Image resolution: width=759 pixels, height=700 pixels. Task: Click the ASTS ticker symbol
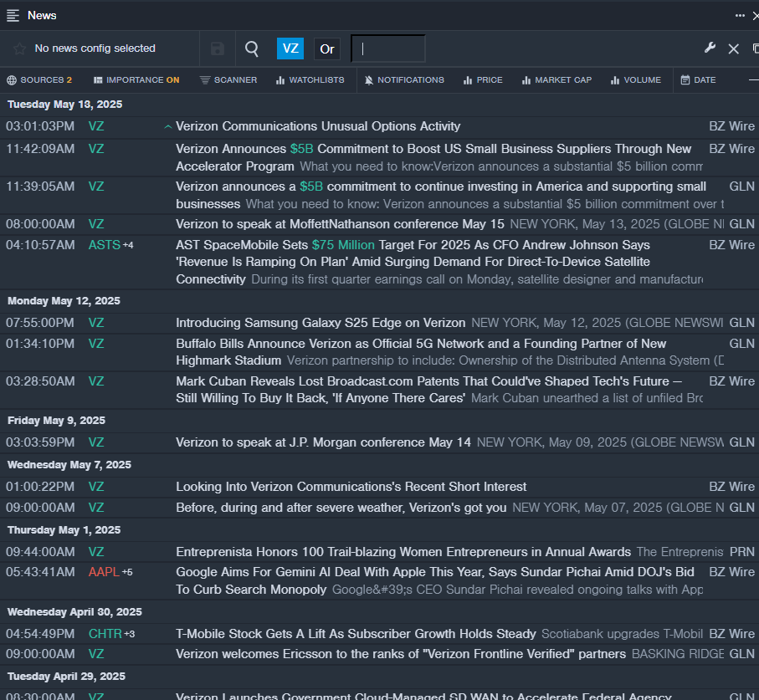point(104,245)
